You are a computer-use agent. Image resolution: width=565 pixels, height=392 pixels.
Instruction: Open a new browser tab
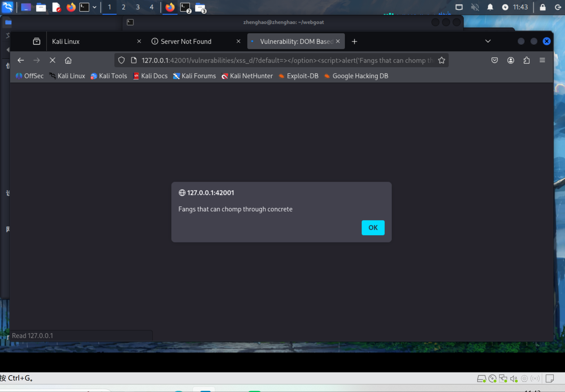pyautogui.click(x=354, y=42)
